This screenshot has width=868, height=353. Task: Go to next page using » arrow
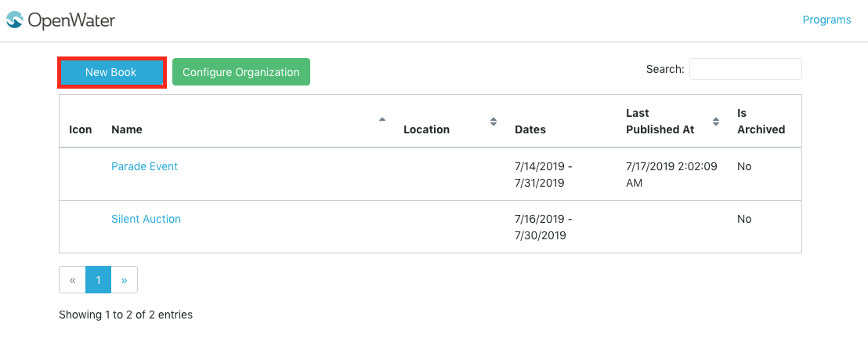coord(124,280)
